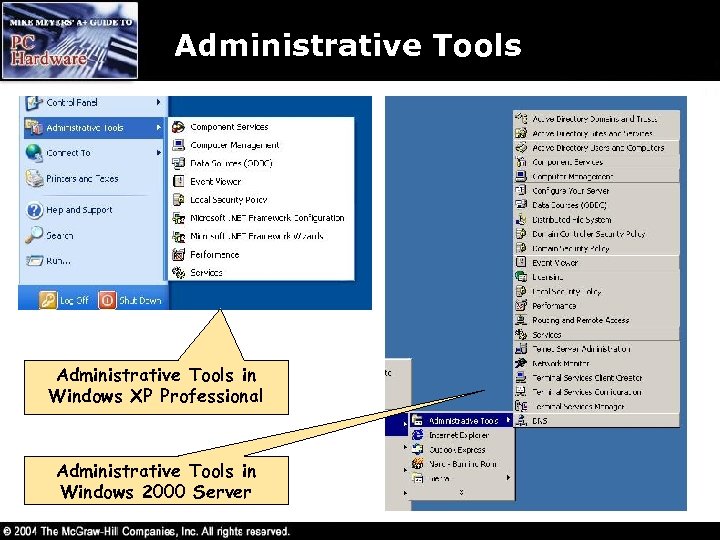720x540 pixels.
Task: Click the Active Directory Sites and Services icon
Action: click(x=521, y=133)
